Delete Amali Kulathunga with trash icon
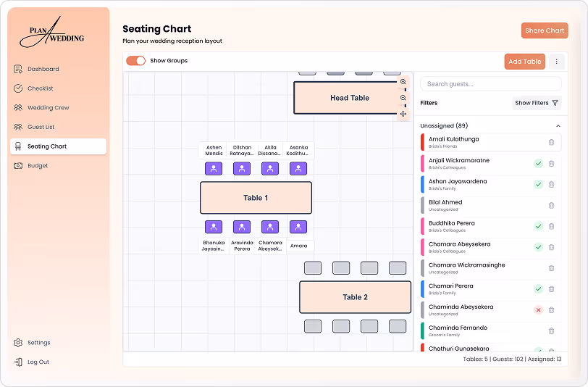 pyautogui.click(x=551, y=143)
